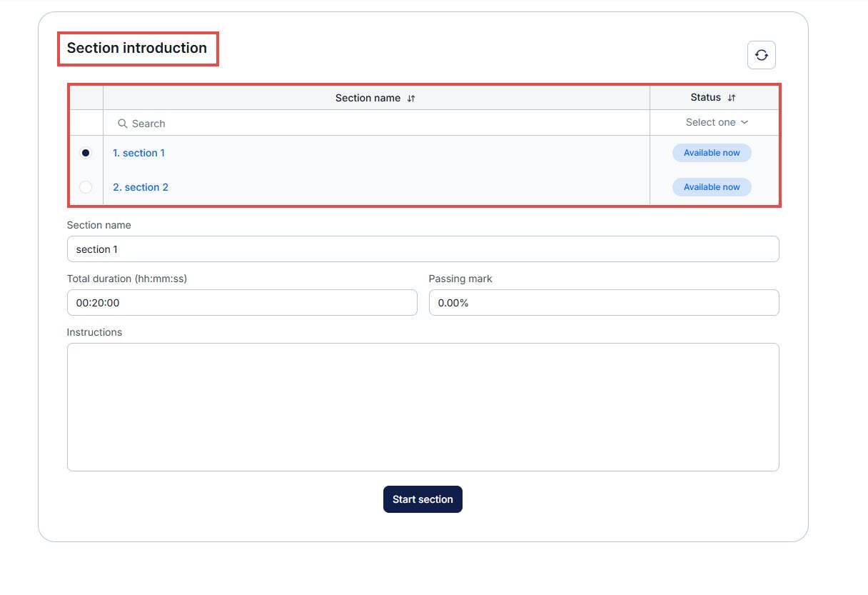Click the magnifier icon in search row

pyautogui.click(x=123, y=124)
